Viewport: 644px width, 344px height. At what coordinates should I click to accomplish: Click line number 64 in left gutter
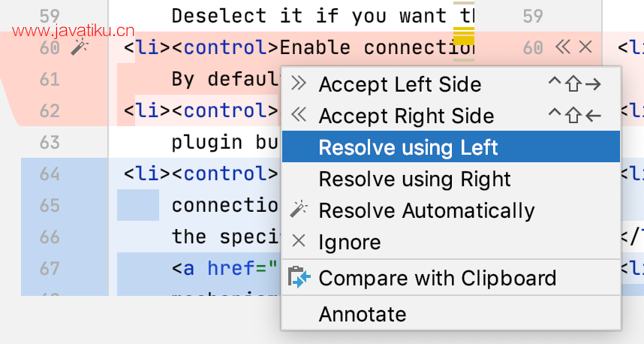[50, 174]
